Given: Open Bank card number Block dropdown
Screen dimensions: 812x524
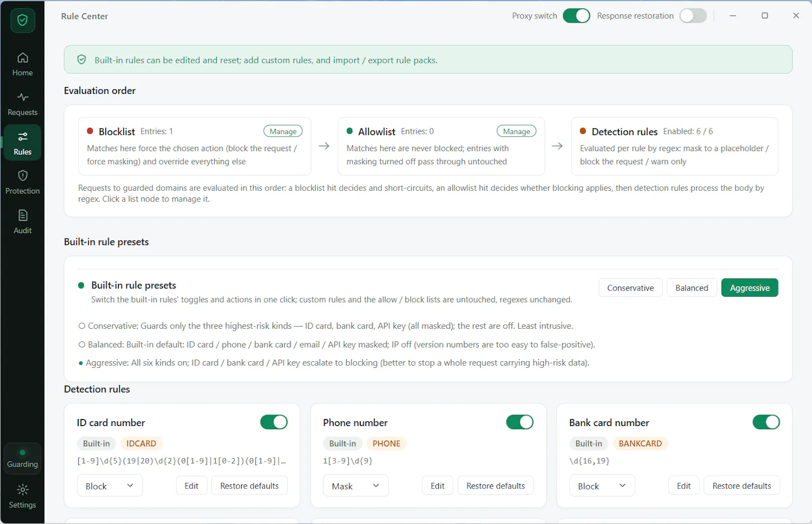Looking at the screenshot, I should [x=602, y=486].
